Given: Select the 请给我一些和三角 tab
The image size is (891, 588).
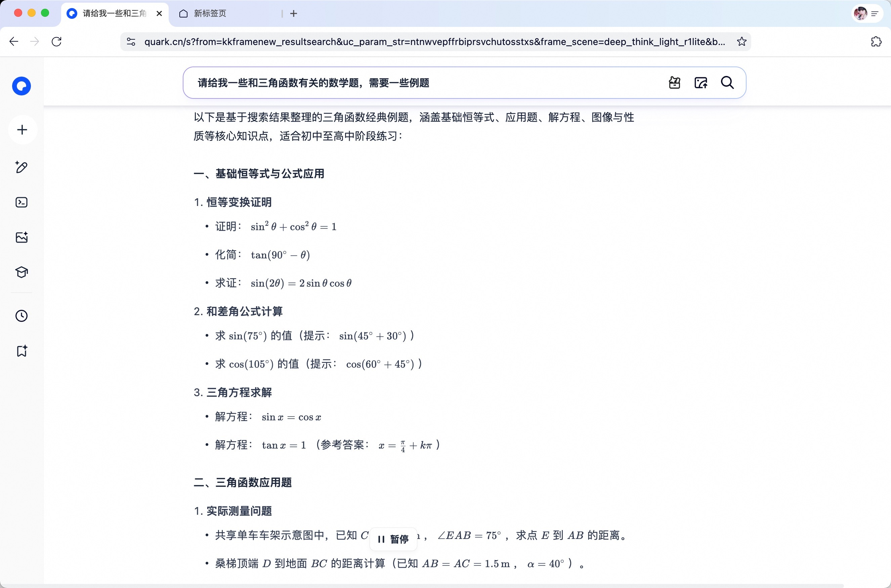Looking at the screenshot, I should [x=114, y=13].
